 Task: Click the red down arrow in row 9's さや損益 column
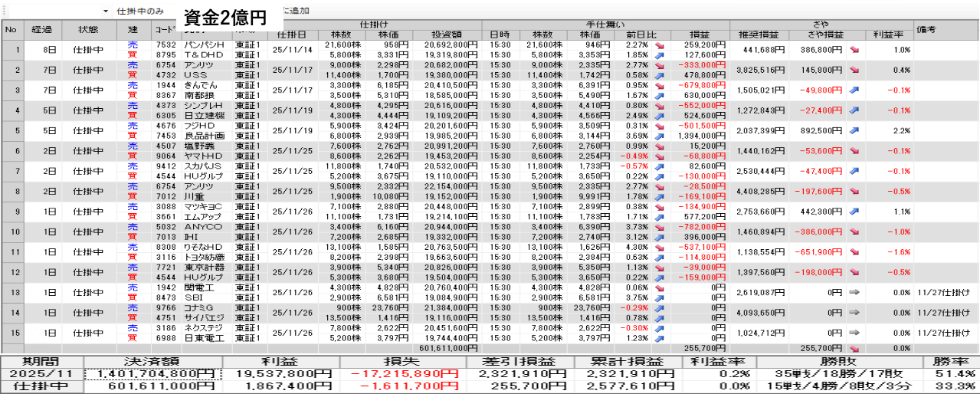[854, 212]
